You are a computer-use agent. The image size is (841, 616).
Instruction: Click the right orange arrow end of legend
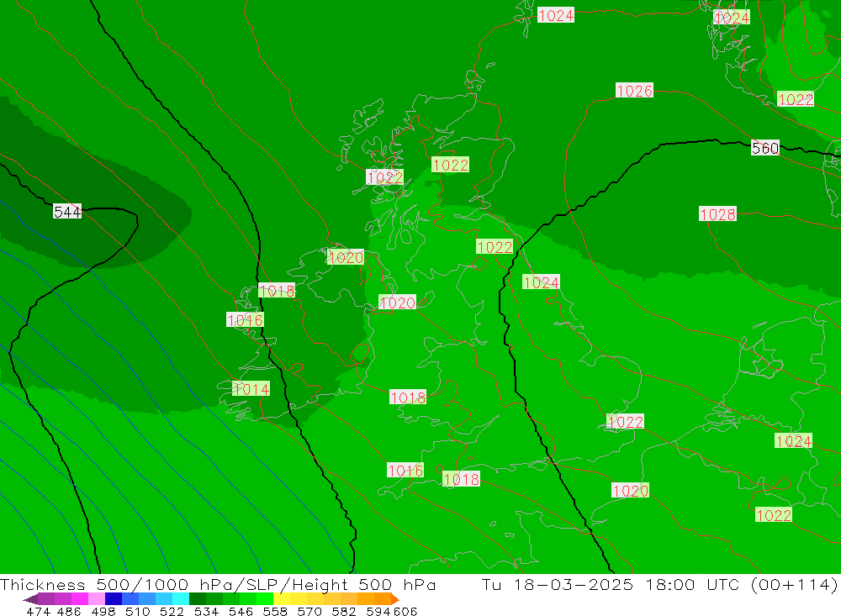click(395, 599)
